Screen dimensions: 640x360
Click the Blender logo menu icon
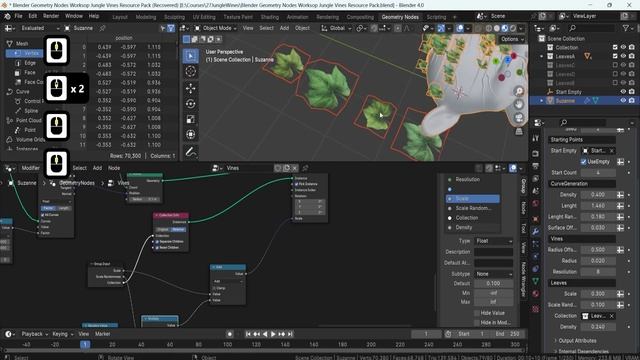point(7,16)
